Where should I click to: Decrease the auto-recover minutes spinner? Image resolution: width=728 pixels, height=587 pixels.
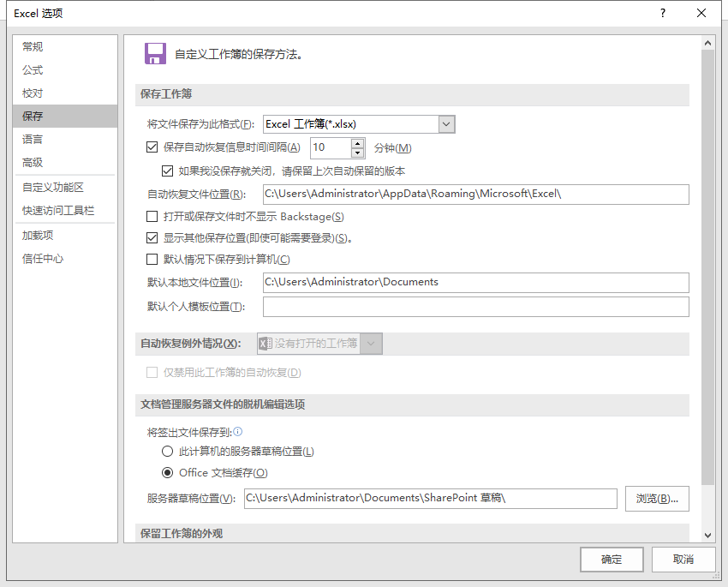pyautogui.click(x=357, y=153)
